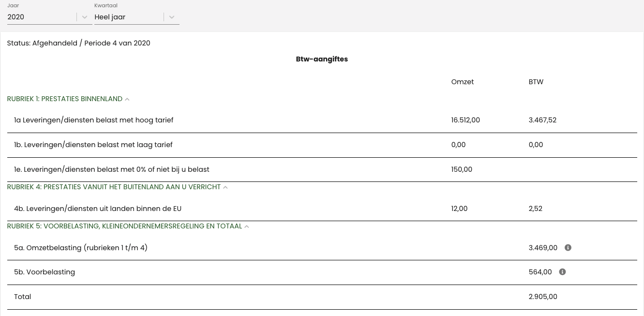
Task: Collapse Rubriek 5: Voorbelasting section
Action: click(x=247, y=226)
